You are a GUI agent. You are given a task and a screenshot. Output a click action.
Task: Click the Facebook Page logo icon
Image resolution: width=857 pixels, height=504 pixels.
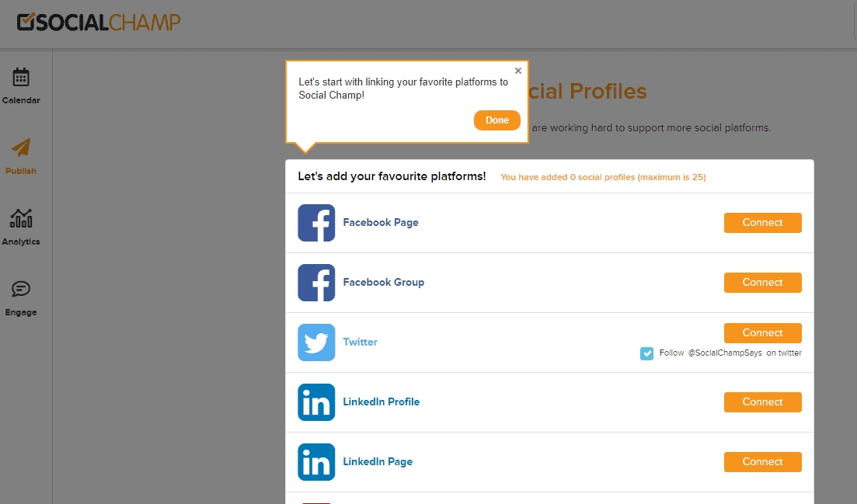point(316,223)
